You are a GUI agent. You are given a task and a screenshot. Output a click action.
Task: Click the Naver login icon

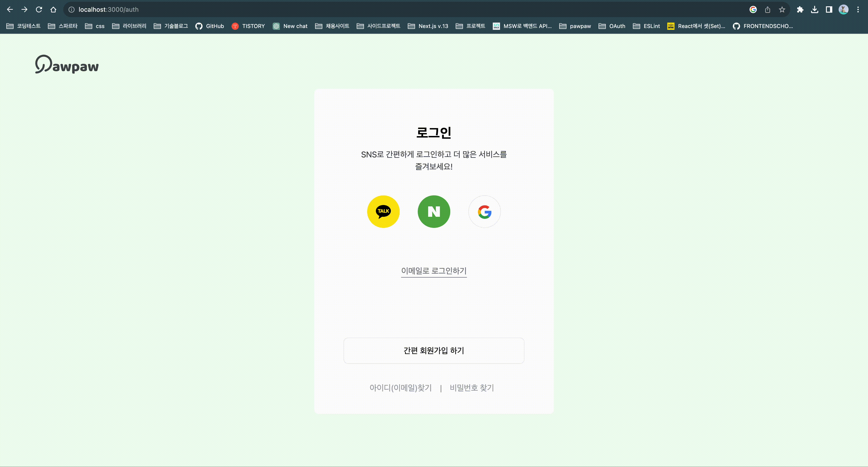tap(434, 211)
